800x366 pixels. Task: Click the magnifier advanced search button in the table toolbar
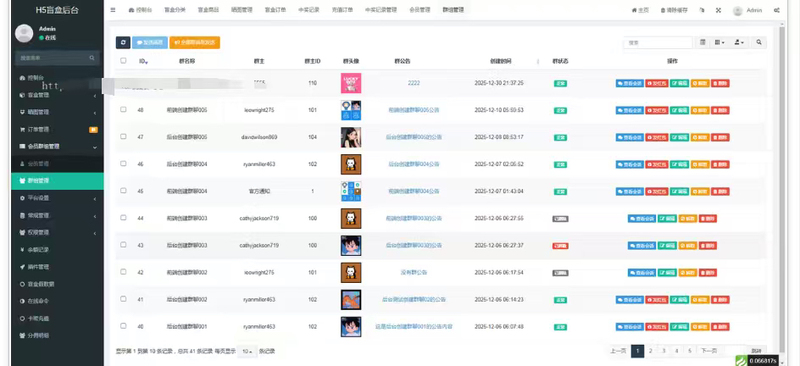(759, 42)
